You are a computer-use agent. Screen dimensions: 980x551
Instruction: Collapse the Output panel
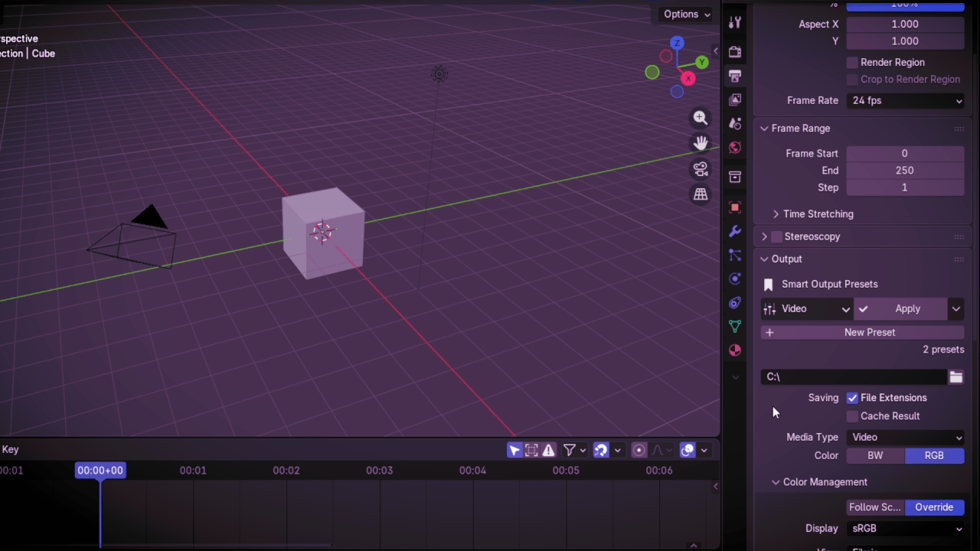[x=764, y=259]
